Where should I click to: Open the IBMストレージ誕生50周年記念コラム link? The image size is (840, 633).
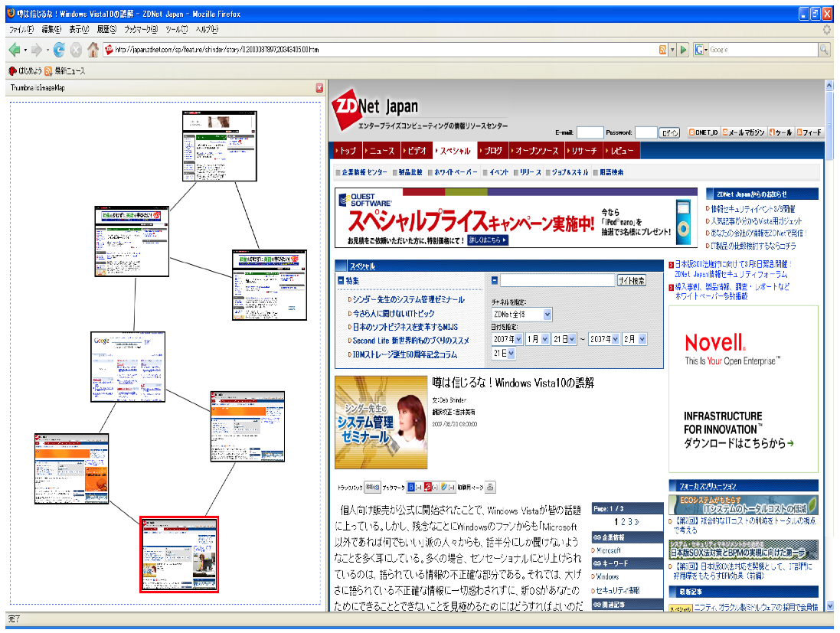click(x=404, y=354)
